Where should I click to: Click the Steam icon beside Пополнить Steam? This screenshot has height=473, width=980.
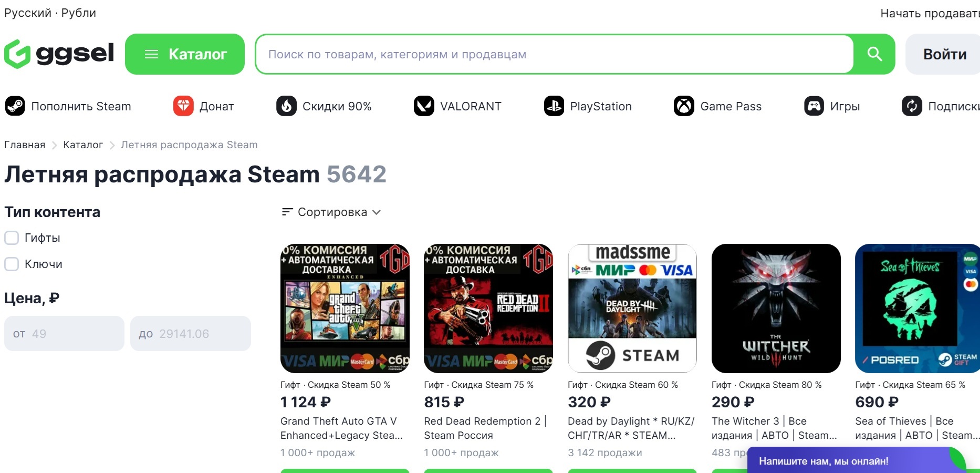[x=15, y=106]
